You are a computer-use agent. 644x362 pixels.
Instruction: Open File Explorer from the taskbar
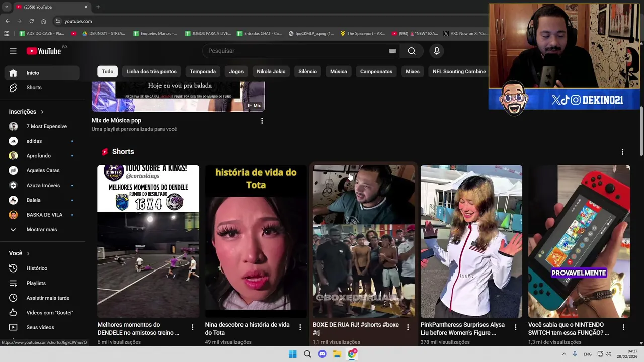337,354
